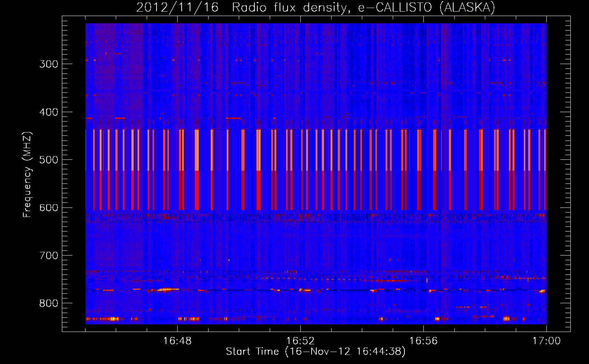Click the 500 frequency tick label
Screen dimensions: 589x364
(49, 160)
